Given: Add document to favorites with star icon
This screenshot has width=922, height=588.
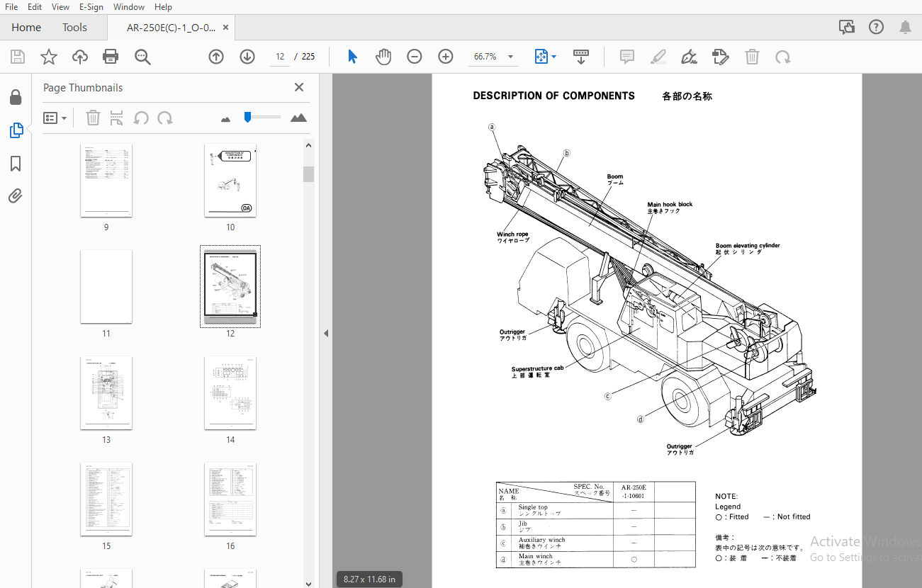Looking at the screenshot, I should pyautogui.click(x=49, y=57).
